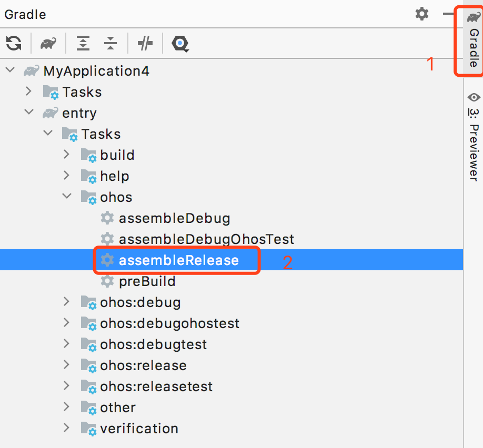The image size is (483, 448).
Task: Click the build folder icon
Action: coord(88,156)
